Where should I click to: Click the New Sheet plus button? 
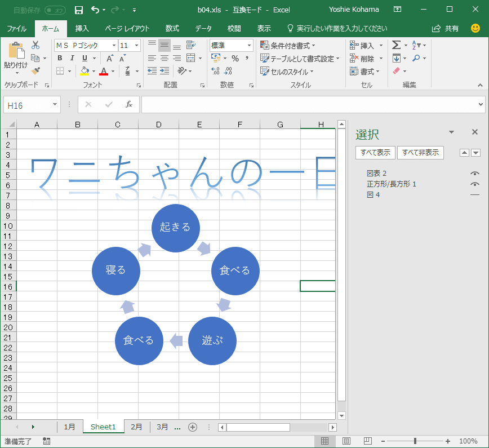coord(193,427)
